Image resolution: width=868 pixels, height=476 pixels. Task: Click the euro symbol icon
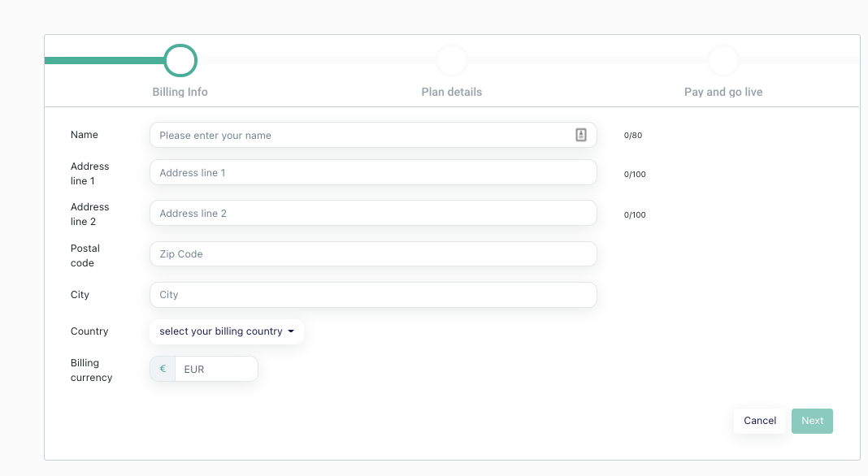163,369
